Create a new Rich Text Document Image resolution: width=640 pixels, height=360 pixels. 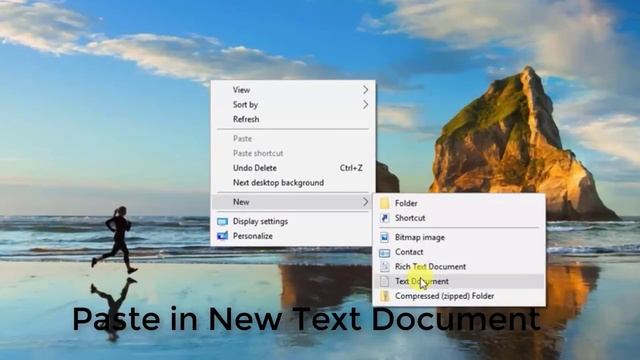(x=459, y=267)
